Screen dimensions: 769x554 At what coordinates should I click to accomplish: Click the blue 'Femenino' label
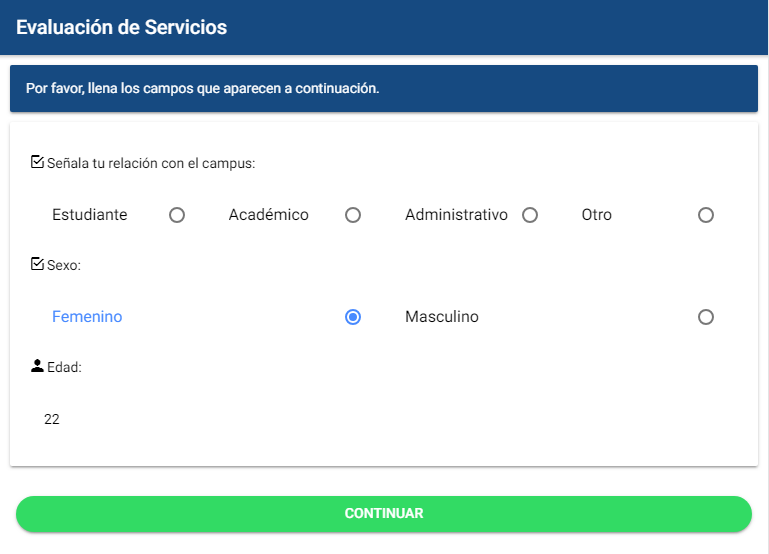coord(87,317)
